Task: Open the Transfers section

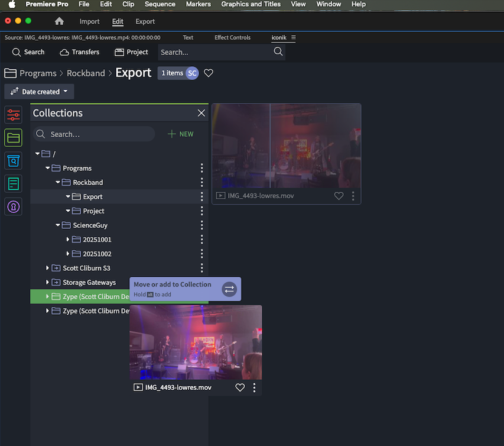Action: click(79, 52)
